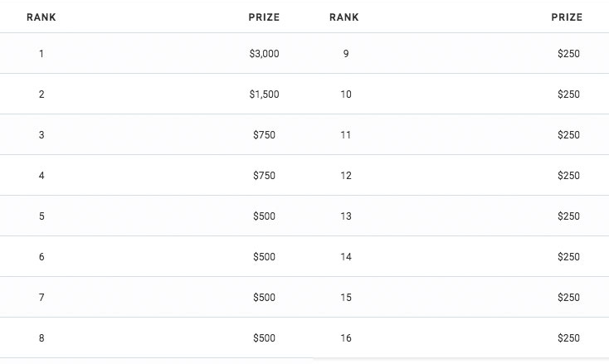This screenshot has width=609, height=364.
Task: Click the $250 prize for rank 12
Action: point(568,176)
